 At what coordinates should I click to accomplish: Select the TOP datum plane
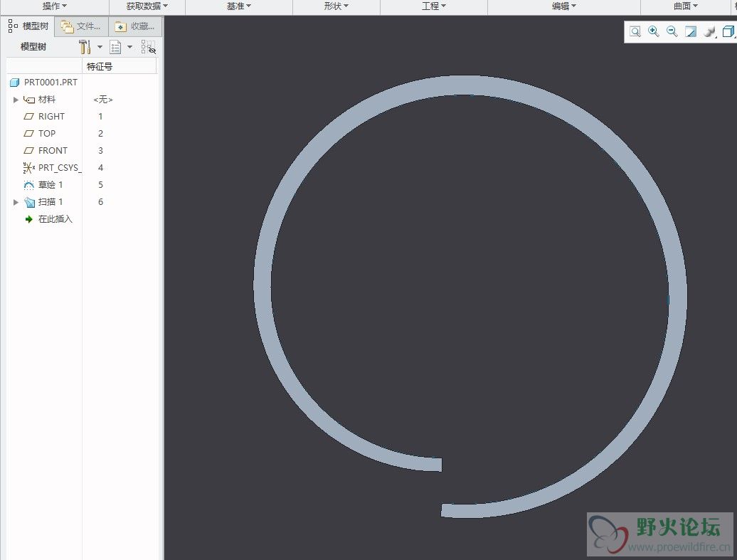(x=47, y=134)
